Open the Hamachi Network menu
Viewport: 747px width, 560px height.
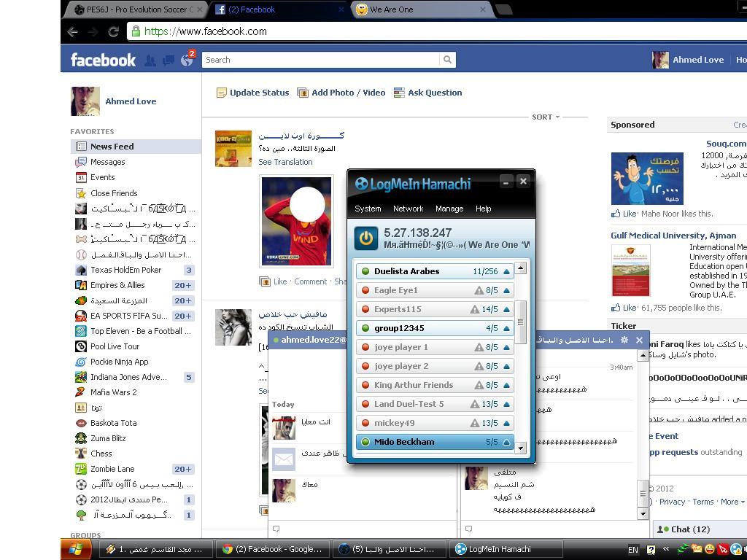(x=408, y=209)
